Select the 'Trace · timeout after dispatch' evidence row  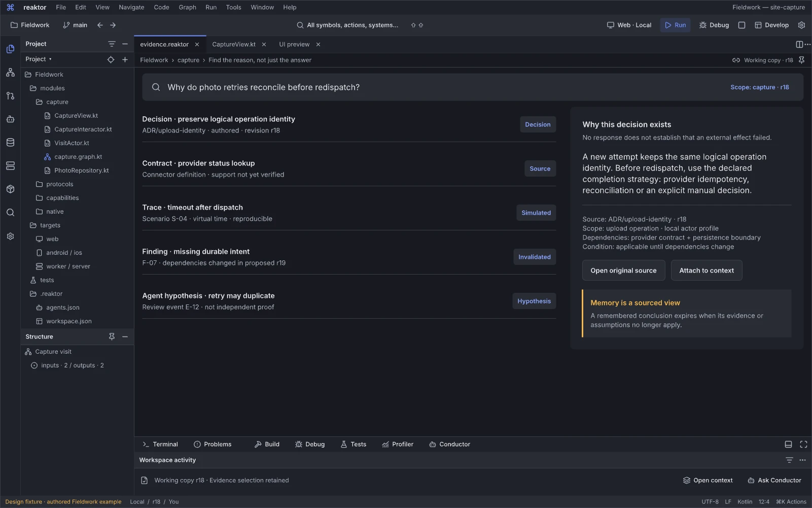click(349, 213)
